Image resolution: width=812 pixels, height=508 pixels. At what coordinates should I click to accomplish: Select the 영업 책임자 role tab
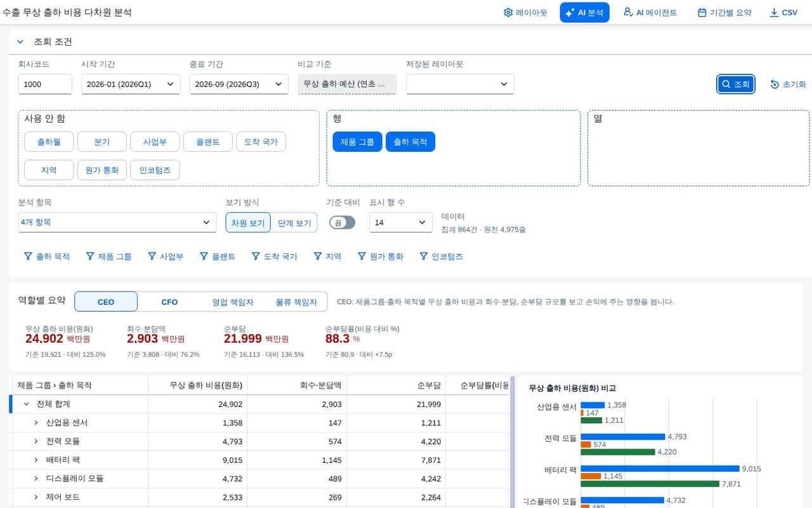[x=233, y=302]
